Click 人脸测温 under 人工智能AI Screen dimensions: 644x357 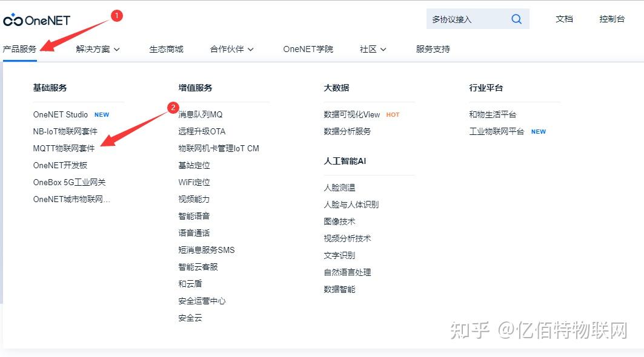click(x=341, y=188)
